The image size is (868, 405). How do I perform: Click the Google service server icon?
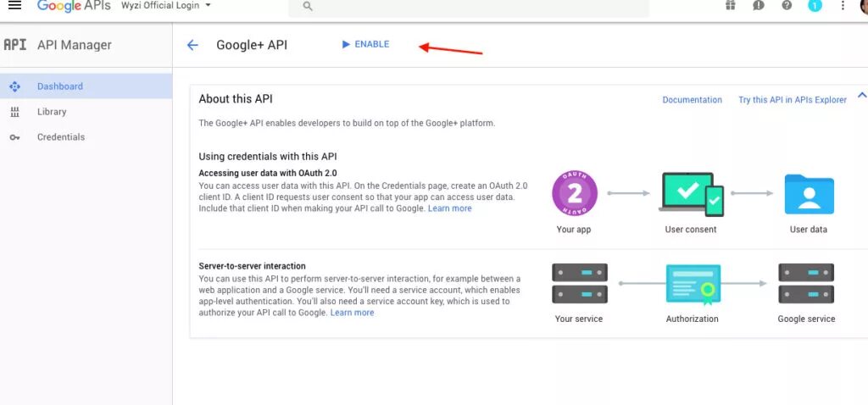(806, 283)
